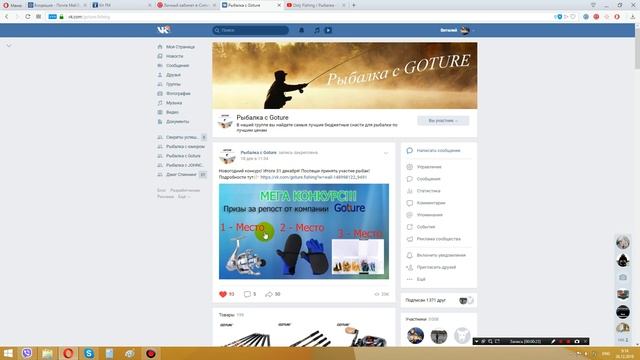Open События in group actions

tap(426, 227)
